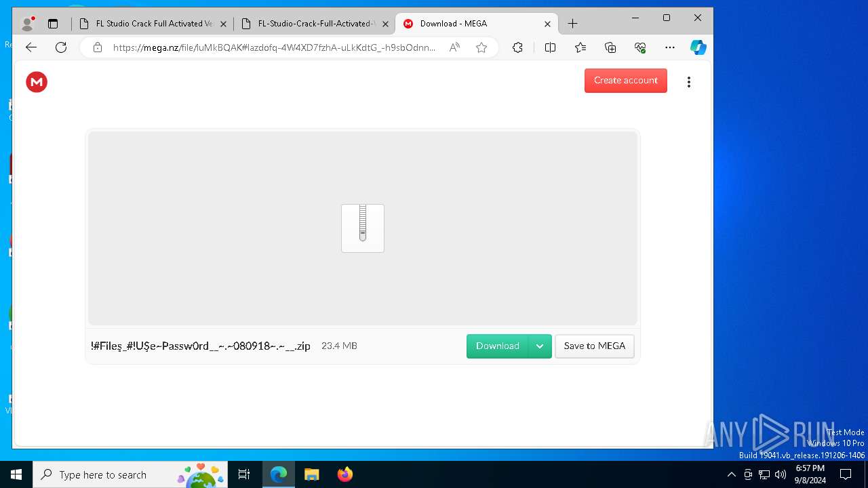The height and width of the screenshot is (488, 868).
Task: Open a new browser tab
Action: click(x=572, y=24)
